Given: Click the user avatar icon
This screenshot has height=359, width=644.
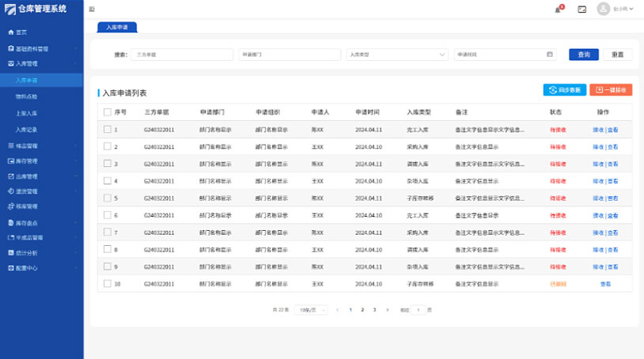Looking at the screenshot, I should [x=604, y=9].
